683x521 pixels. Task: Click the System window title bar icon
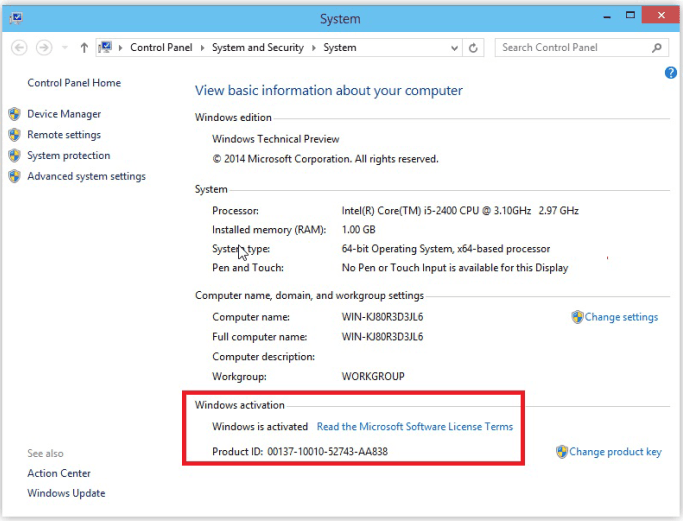pyautogui.click(x=16, y=18)
